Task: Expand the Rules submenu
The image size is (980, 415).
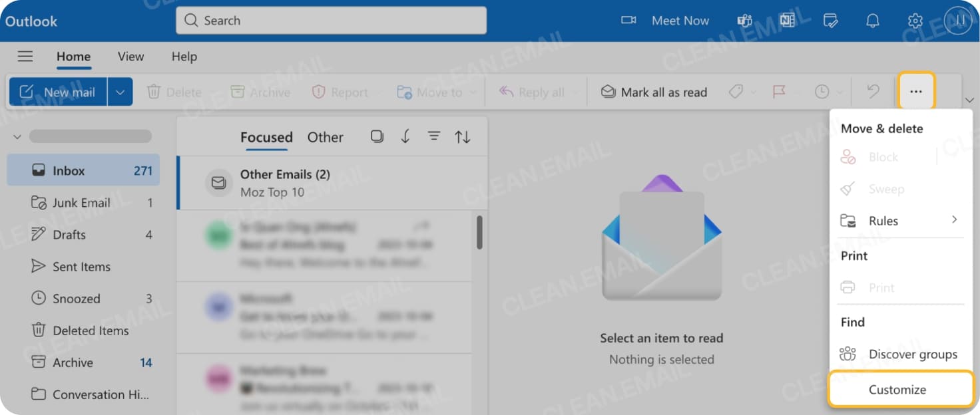Action: click(x=900, y=220)
